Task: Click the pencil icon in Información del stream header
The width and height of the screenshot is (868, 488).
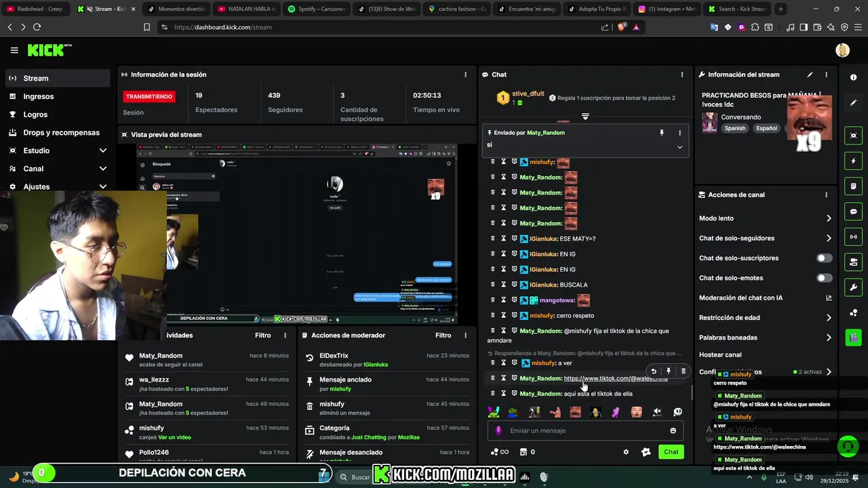Action: click(810, 75)
